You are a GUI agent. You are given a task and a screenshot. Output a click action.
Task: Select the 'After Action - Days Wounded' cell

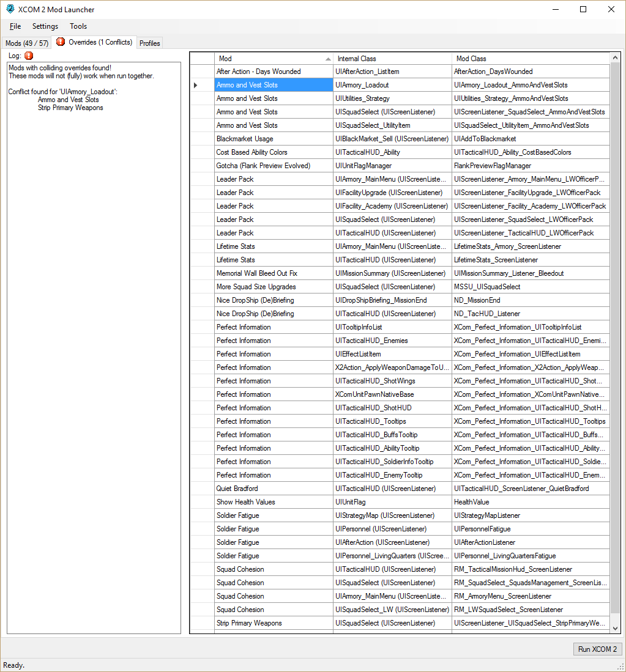tap(274, 72)
